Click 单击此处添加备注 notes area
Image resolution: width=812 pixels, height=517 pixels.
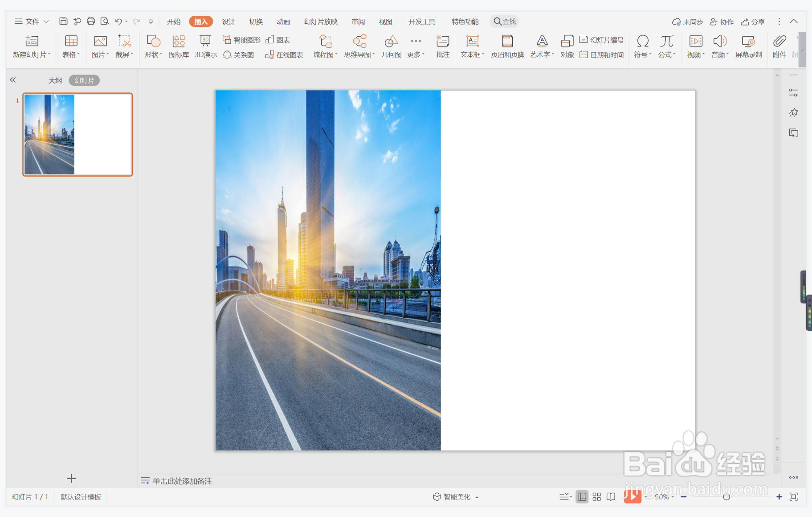[182, 481]
